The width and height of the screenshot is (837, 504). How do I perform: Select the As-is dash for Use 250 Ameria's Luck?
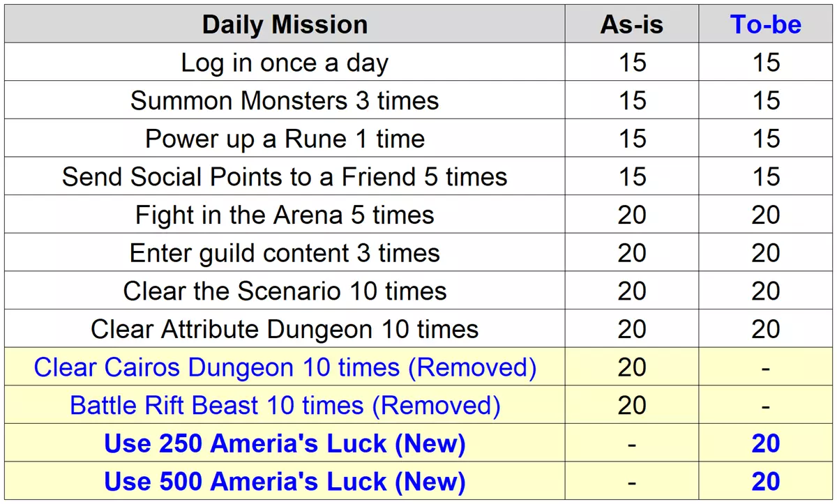pyautogui.click(x=632, y=444)
